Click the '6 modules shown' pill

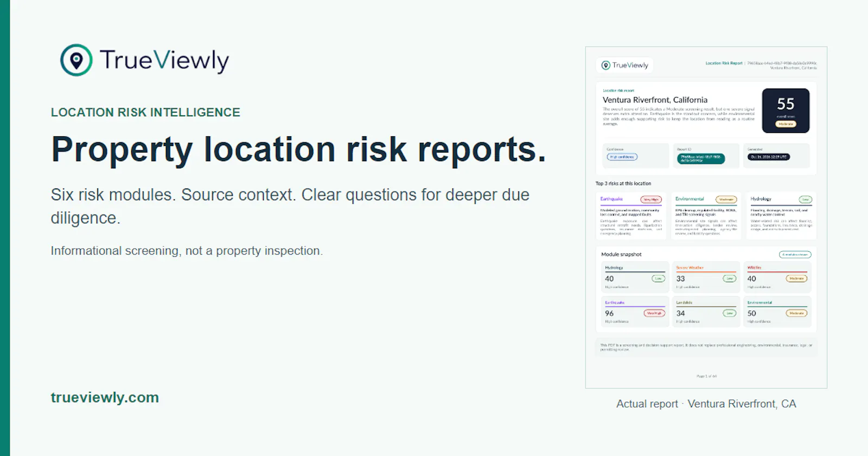coord(795,255)
